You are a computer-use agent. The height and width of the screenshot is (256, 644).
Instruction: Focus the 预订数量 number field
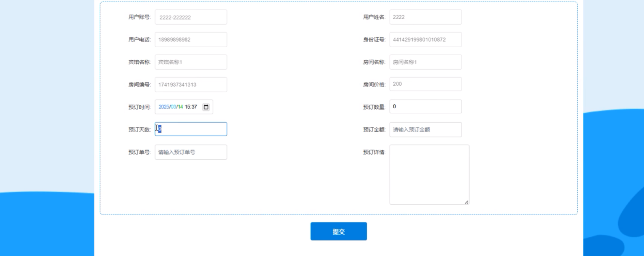click(425, 107)
